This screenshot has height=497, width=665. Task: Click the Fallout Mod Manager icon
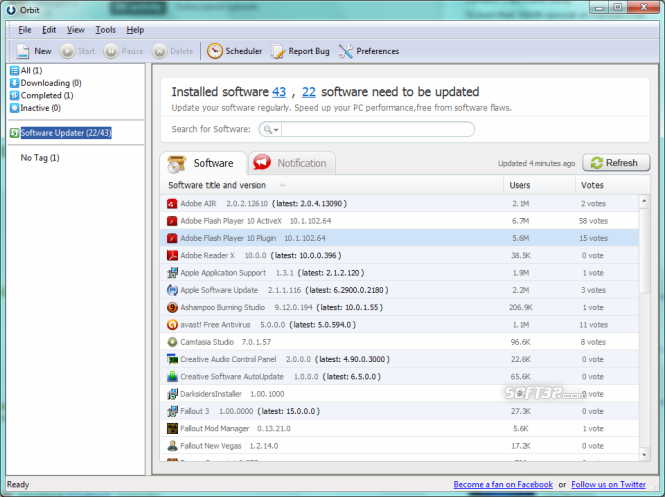(x=172, y=428)
